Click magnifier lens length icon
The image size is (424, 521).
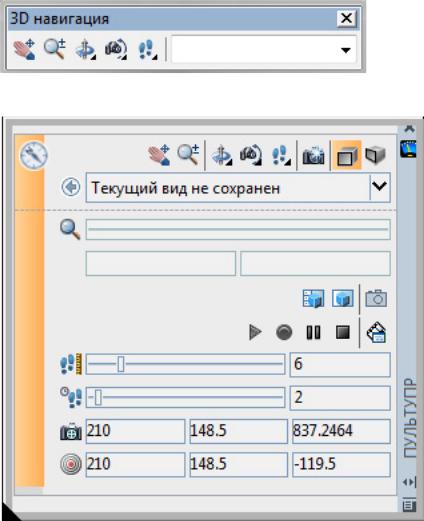[70, 229]
